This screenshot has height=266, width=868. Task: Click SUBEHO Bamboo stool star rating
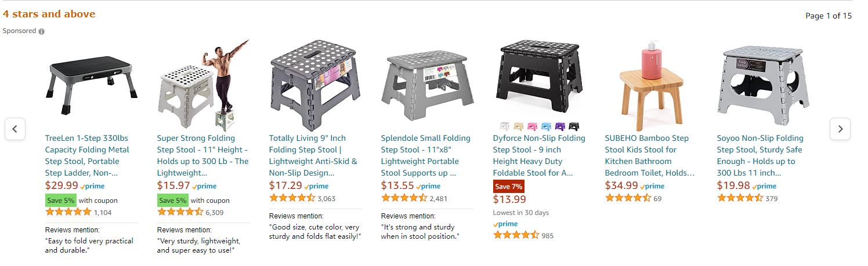(628, 199)
